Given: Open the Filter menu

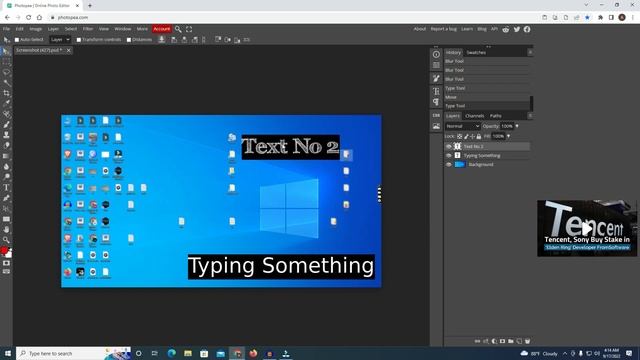Looking at the screenshot, I should pos(88,29).
